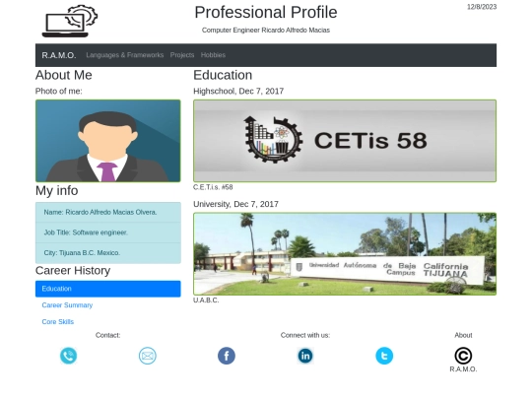The image size is (532, 399).
Task: Switch to the Core Skills tab
Action: 58,322
